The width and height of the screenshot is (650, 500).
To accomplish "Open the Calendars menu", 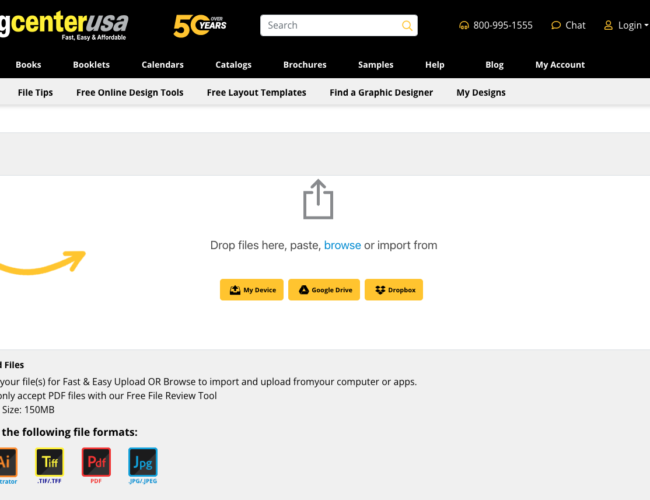I will coord(162,65).
